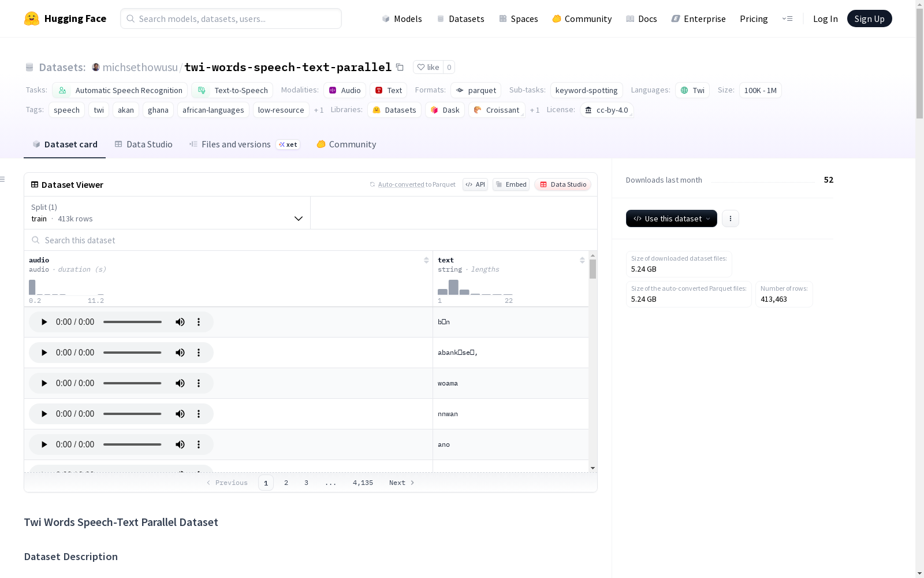Switch to the Data Studio tab
The height and width of the screenshot is (578, 924).
(x=144, y=144)
